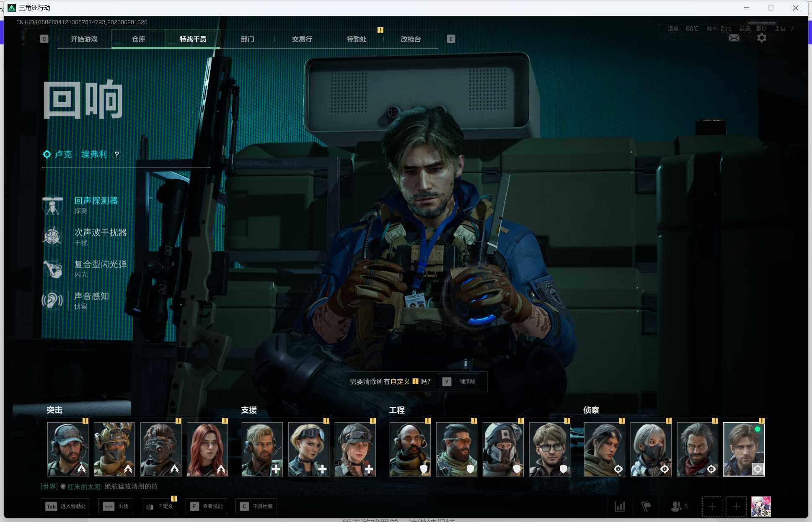Select the blond bearded 支援 operator with headset
Viewport: 812px width, 522px height.
(x=262, y=449)
